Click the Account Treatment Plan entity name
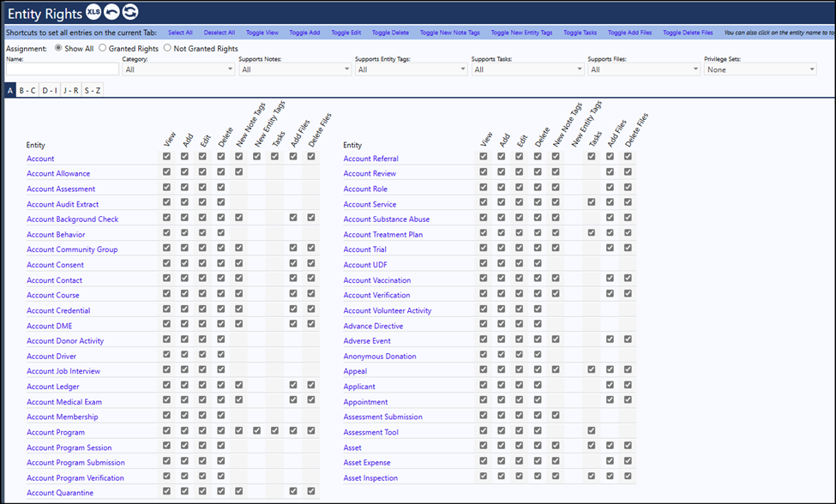The height and width of the screenshot is (504, 836). coord(382,234)
